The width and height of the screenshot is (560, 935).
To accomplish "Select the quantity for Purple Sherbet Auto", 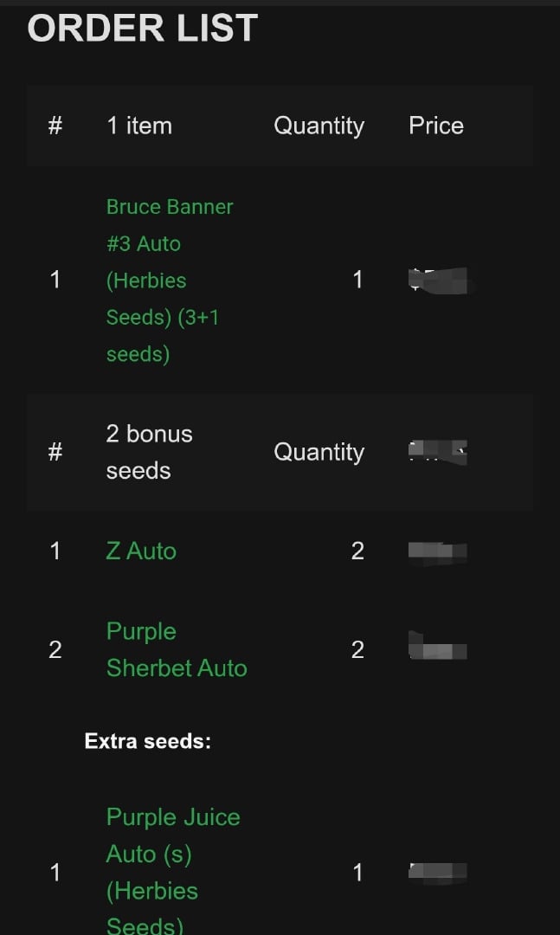I will 357,649.
